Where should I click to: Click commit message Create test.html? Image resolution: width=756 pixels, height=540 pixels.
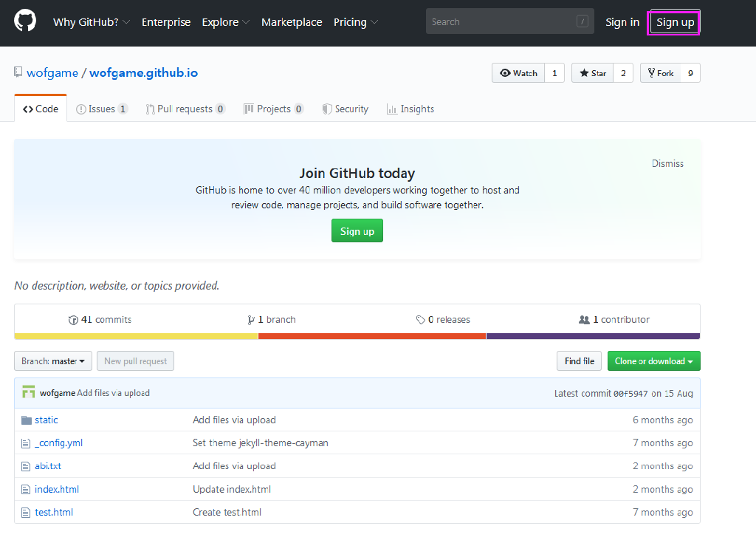click(227, 513)
